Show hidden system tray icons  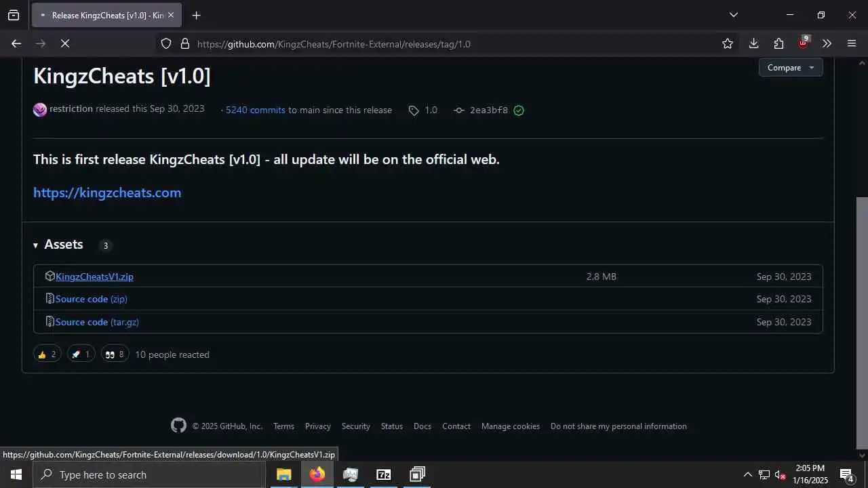coord(748,474)
